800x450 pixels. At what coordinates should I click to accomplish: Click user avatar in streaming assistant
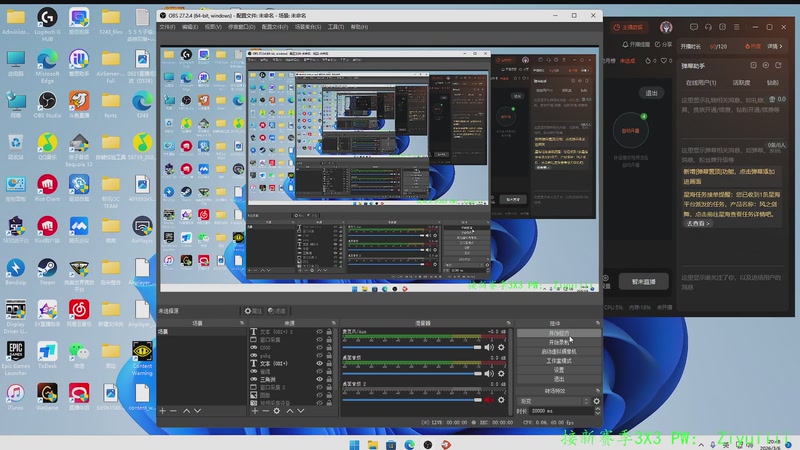[666, 27]
